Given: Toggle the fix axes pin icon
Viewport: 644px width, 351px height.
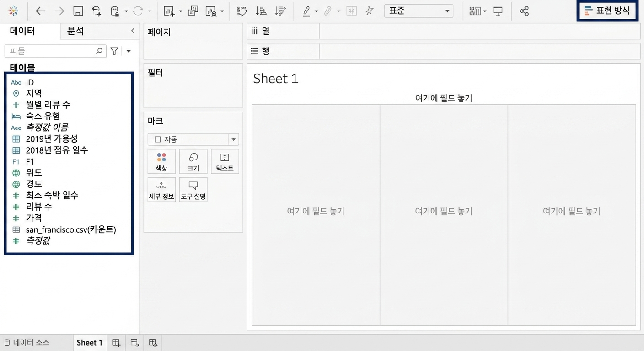Looking at the screenshot, I should [369, 11].
